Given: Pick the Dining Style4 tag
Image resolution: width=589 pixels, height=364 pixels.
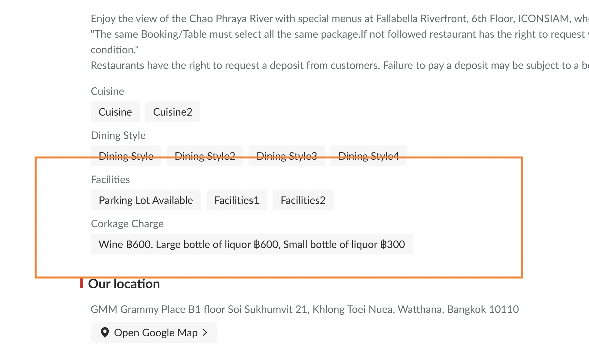Looking at the screenshot, I should (369, 156).
